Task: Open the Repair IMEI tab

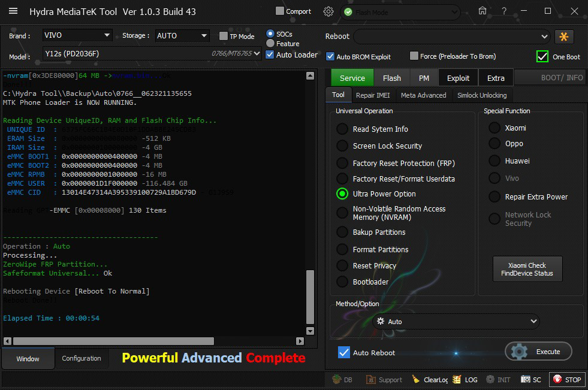Action: coord(373,95)
